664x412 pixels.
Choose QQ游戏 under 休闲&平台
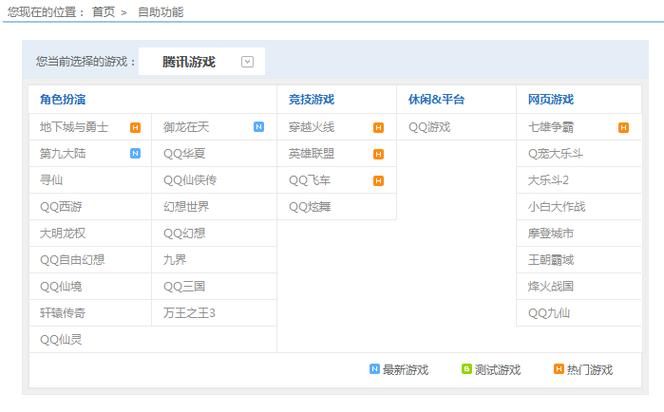click(429, 127)
